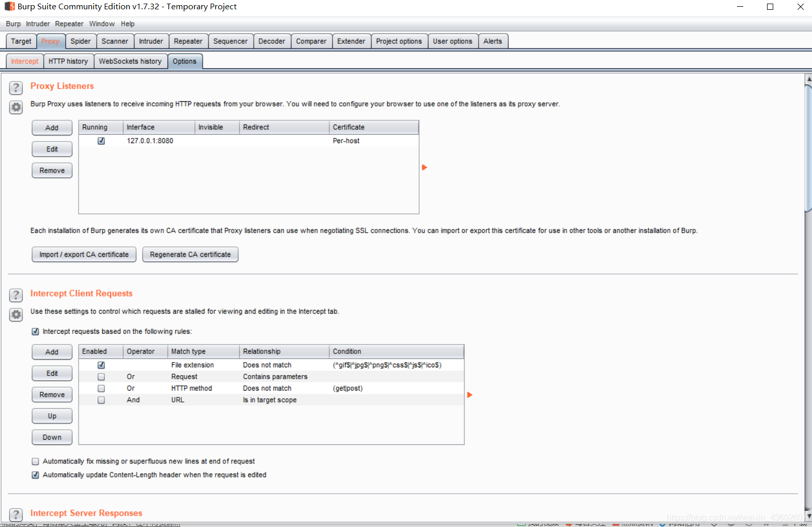Expand Proxy Listeners table with orange arrow

pyautogui.click(x=424, y=167)
